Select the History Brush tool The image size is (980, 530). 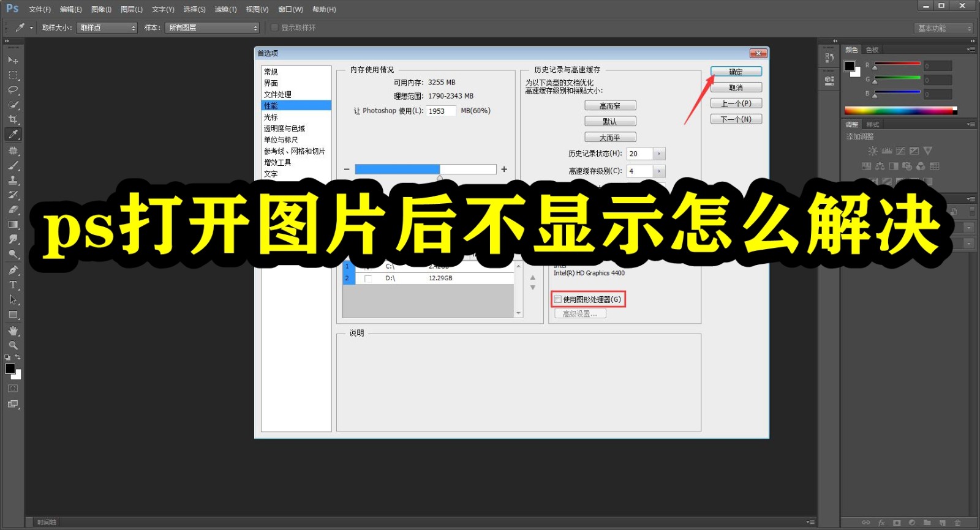click(x=13, y=195)
